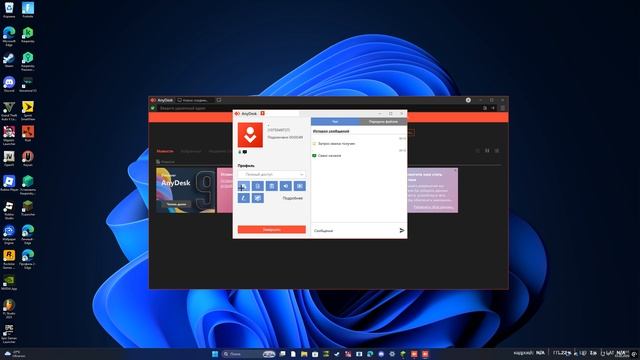
Task: Close the purple promo card with its X
Action: click(x=455, y=170)
